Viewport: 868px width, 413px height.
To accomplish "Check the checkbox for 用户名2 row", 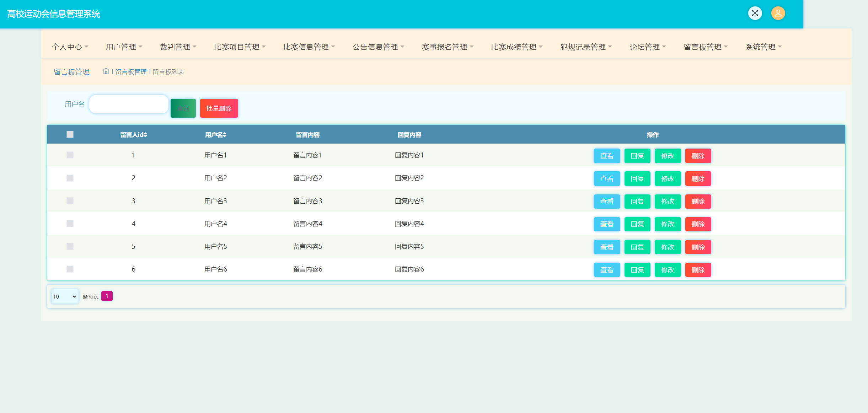I will (x=70, y=178).
